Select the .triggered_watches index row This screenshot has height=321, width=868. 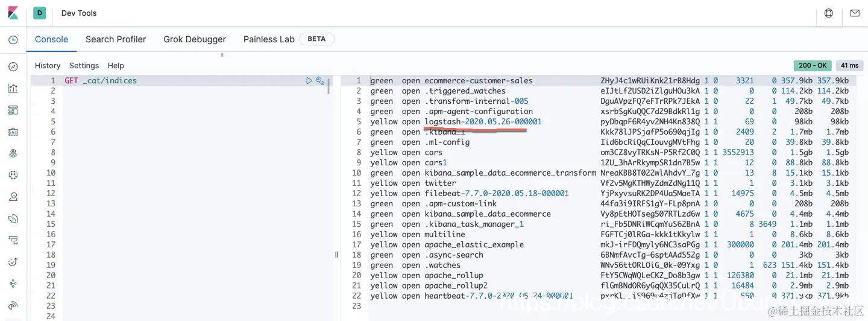[x=610, y=91]
